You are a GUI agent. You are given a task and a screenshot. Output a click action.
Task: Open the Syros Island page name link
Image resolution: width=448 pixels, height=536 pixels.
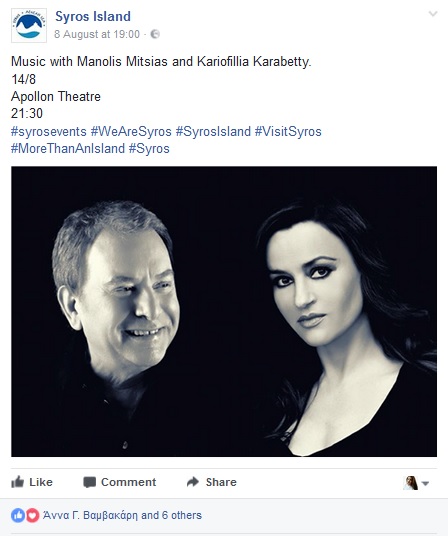point(93,16)
